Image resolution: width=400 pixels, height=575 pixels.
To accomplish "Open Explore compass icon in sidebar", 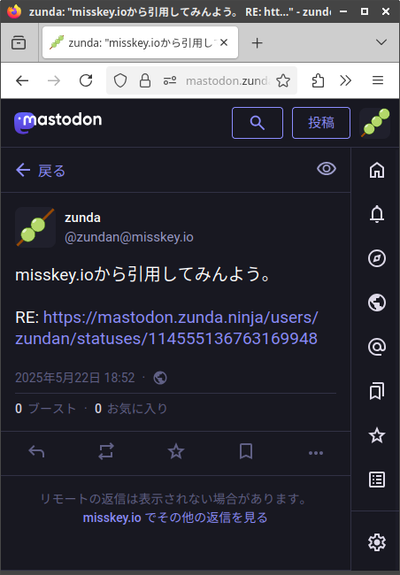I will [x=377, y=258].
